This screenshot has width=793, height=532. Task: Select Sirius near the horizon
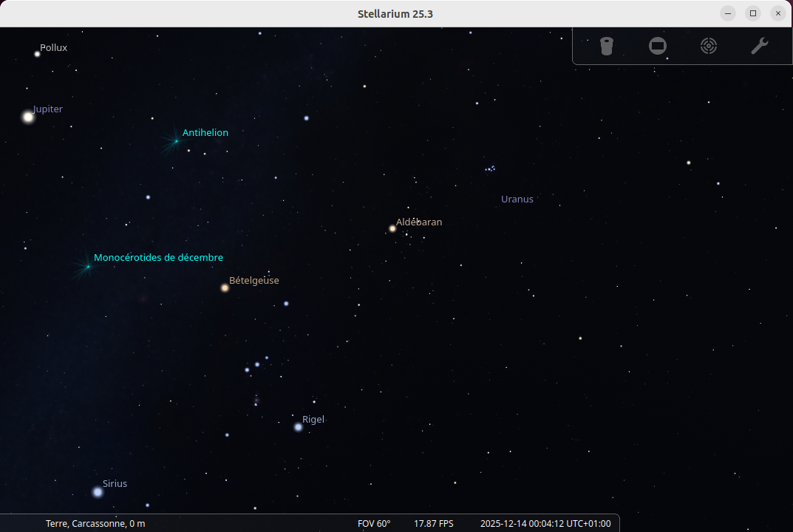(98, 490)
